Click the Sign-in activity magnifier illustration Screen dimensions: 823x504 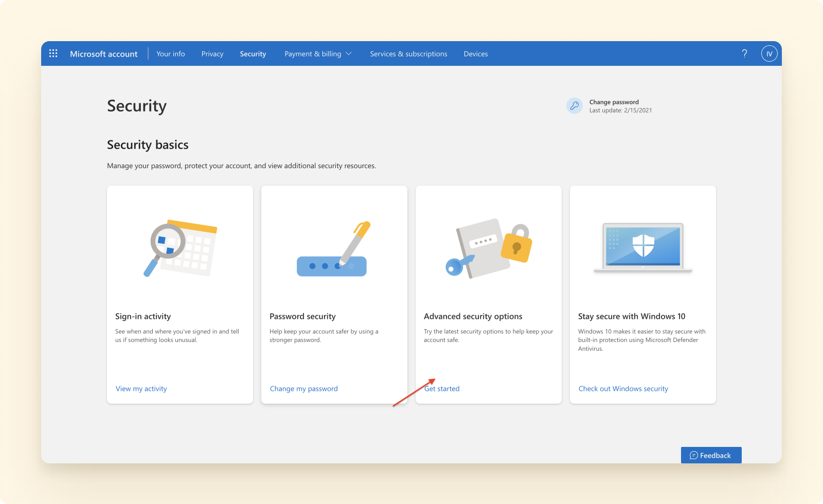[x=180, y=248]
